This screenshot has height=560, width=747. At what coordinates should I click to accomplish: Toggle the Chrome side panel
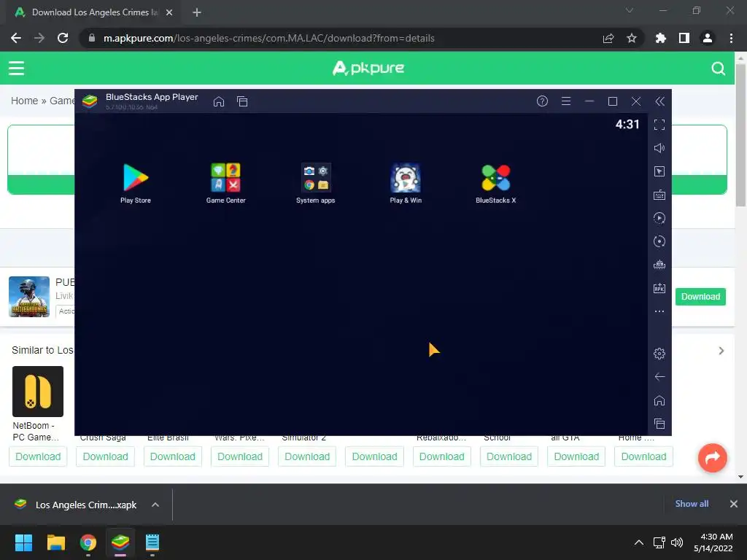(684, 38)
